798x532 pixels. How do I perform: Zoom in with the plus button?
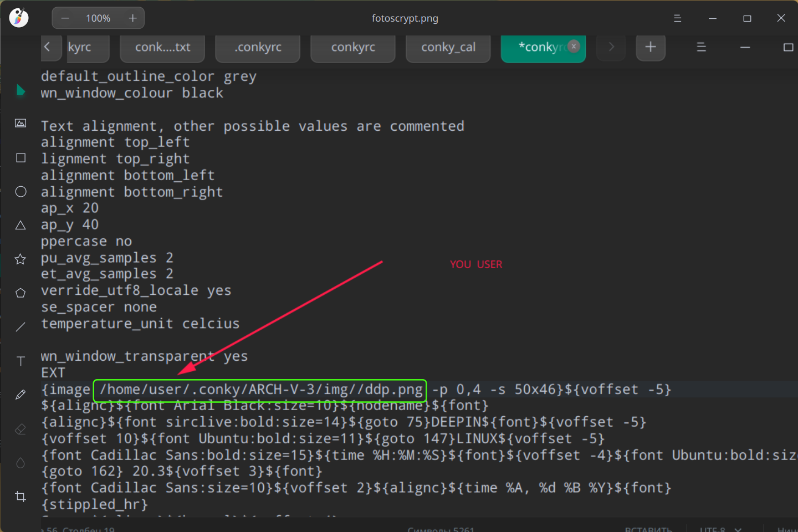coord(133,18)
